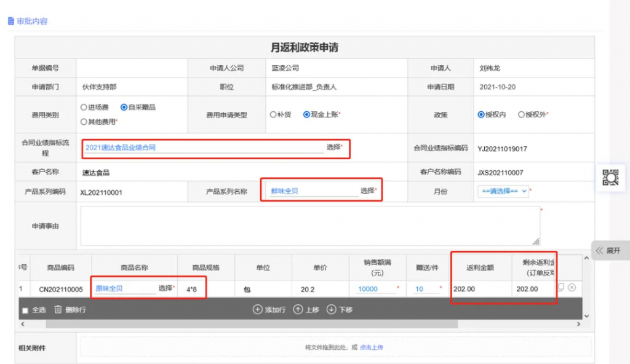
Task: Click the move down (下移) arrow icon
Action: coord(331,309)
